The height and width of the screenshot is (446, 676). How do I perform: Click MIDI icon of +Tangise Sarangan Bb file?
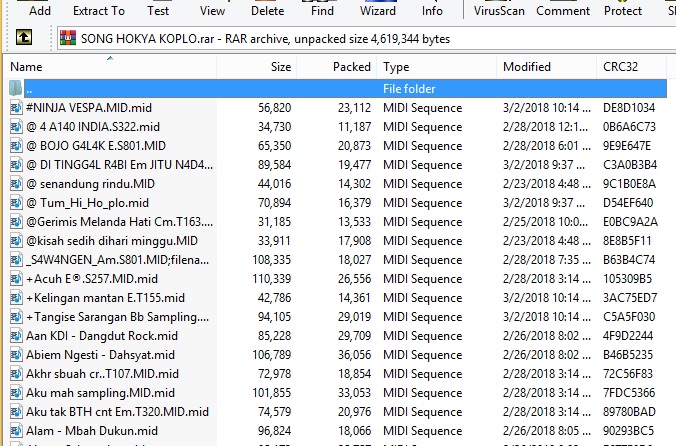(x=16, y=316)
